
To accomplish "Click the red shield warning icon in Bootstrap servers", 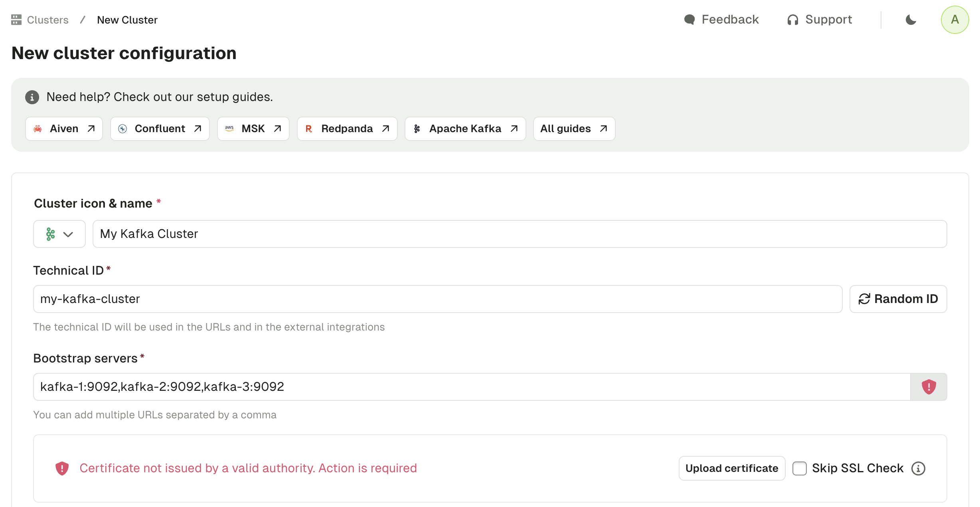I will pos(929,386).
